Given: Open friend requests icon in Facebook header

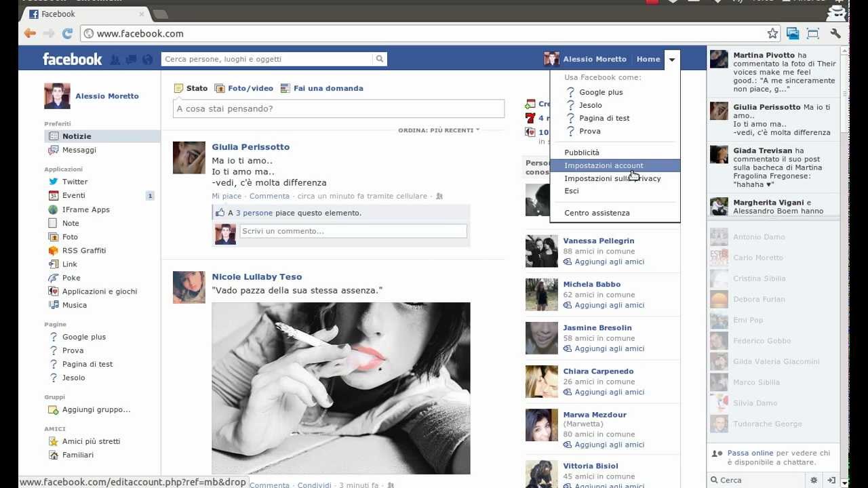Looking at the screenshot, I should [115, 60].
